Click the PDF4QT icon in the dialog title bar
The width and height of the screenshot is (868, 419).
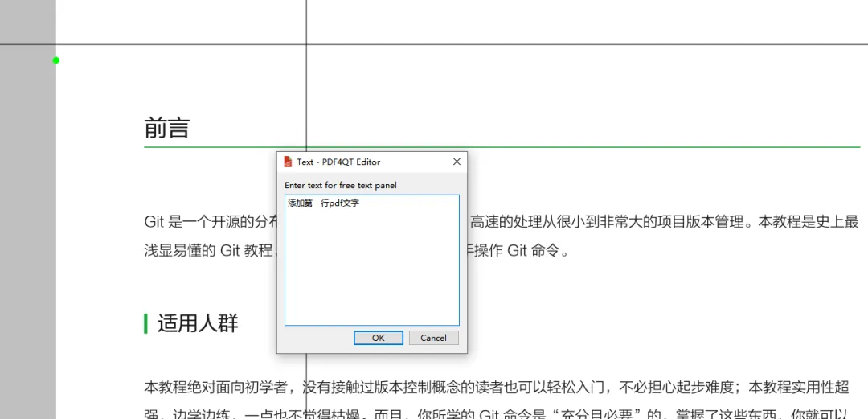pos(287,162)
